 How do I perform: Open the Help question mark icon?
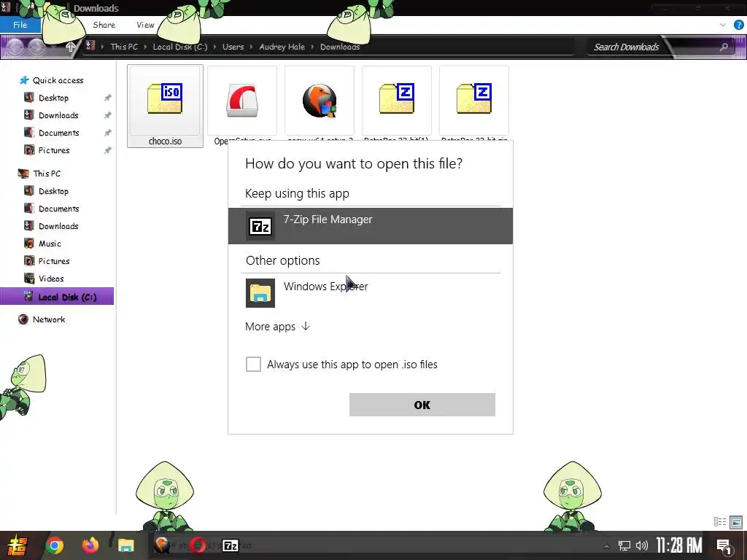[738, 25]
